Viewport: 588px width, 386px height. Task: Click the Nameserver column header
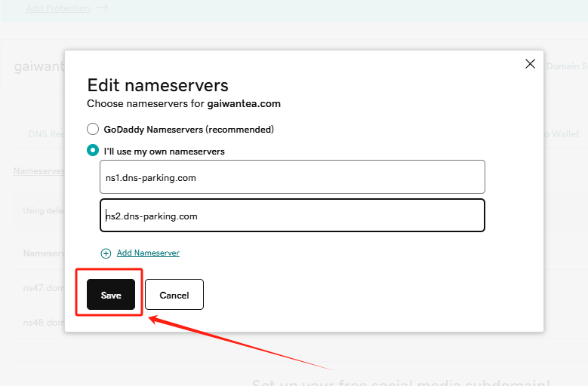click(43, 254)
